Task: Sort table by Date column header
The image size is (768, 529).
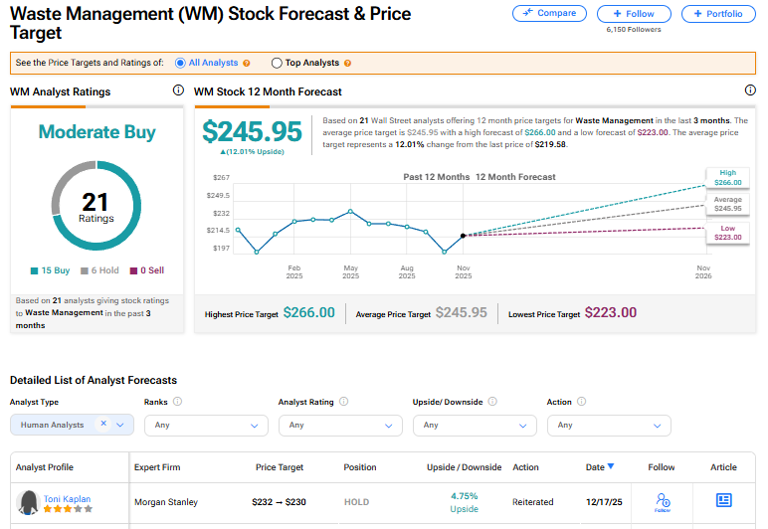Action: (599, 467)
